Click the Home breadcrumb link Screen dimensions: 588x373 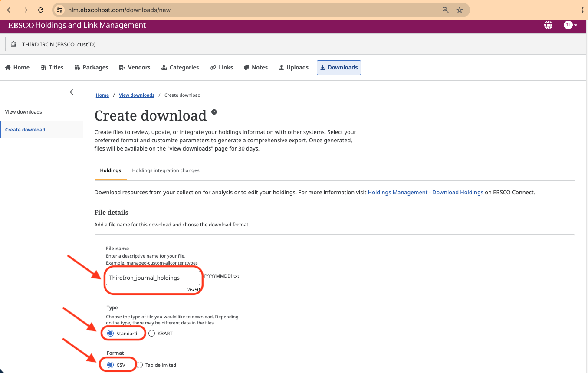pos(102,95)
